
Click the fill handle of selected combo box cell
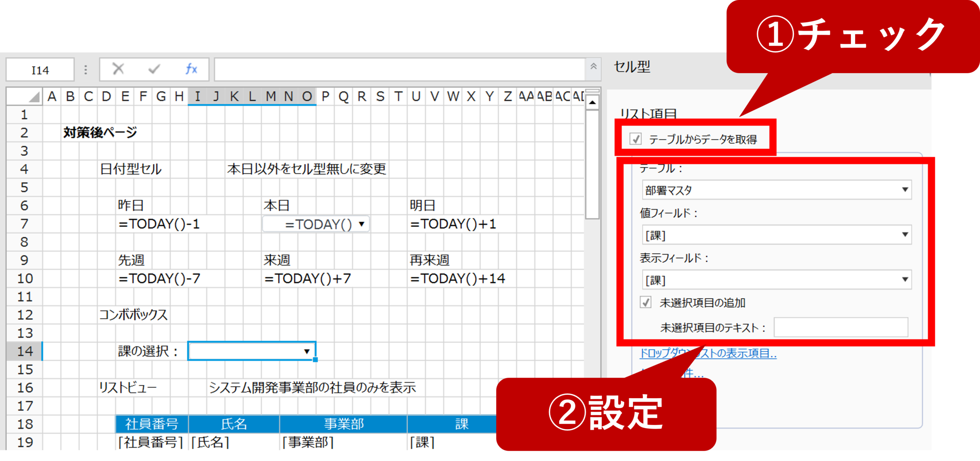pyautogui.click(x=315, y=360)
